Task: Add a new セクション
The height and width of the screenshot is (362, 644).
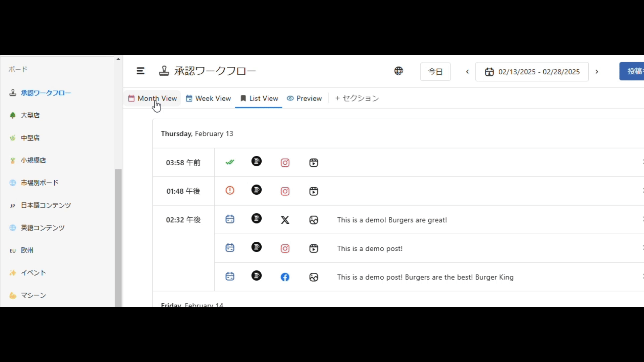Action: coord(357,99)
